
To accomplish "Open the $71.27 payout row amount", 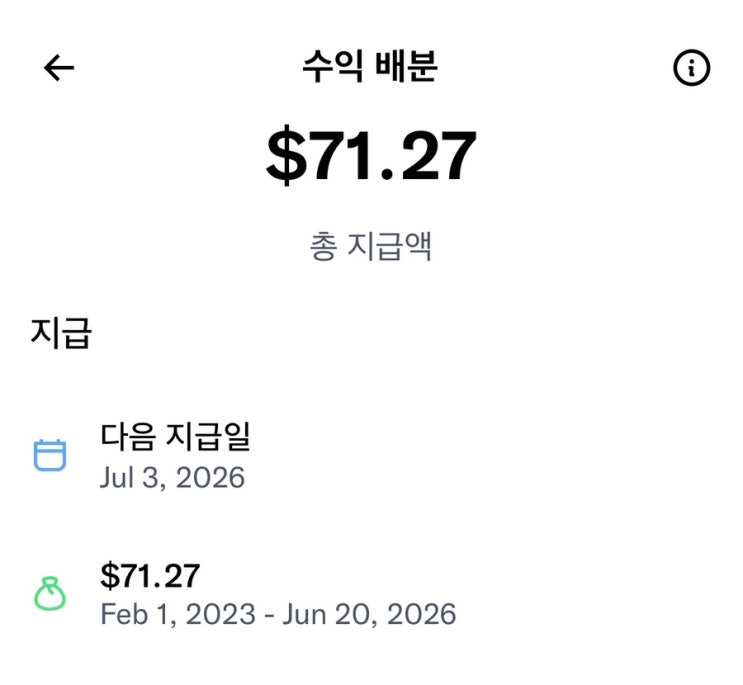I will (150, 576).
